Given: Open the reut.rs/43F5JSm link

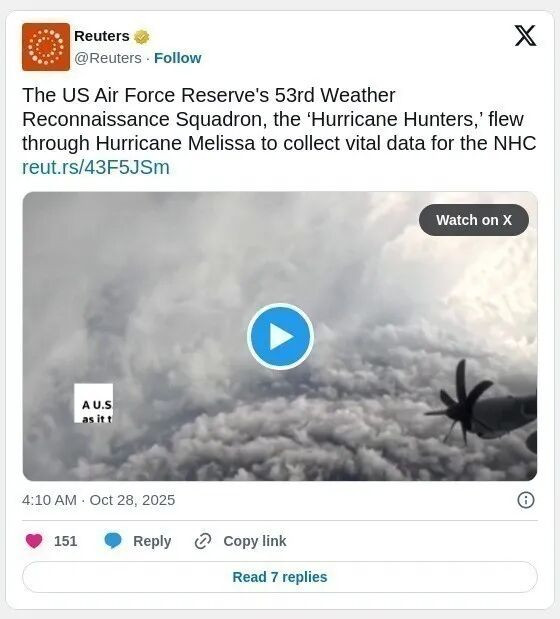Looking at the screenshot, I should 96,167.
